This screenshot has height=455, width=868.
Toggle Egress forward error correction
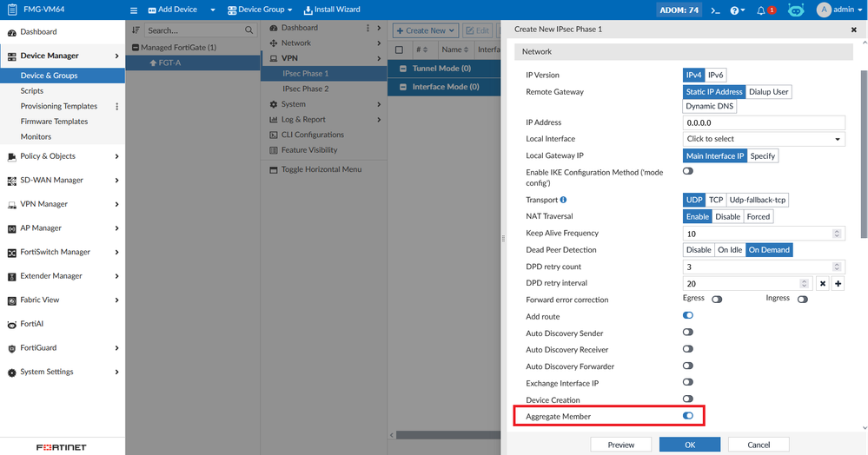717,300
